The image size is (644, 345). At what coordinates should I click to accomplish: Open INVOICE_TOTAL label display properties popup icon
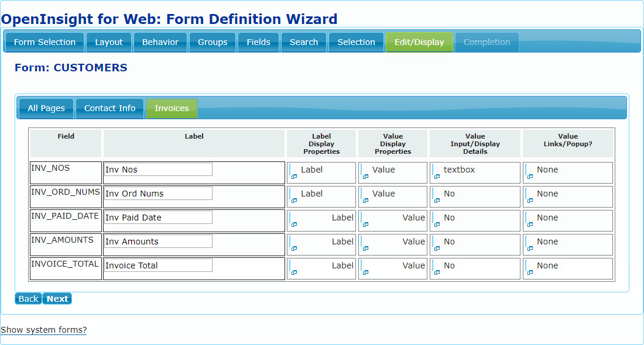pyautogui.click(x=294, y=272)
